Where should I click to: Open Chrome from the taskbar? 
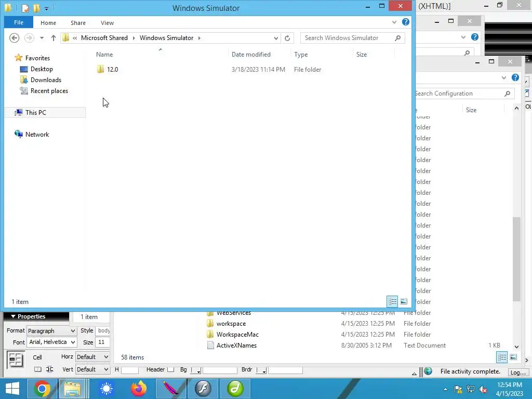point(42,389)
